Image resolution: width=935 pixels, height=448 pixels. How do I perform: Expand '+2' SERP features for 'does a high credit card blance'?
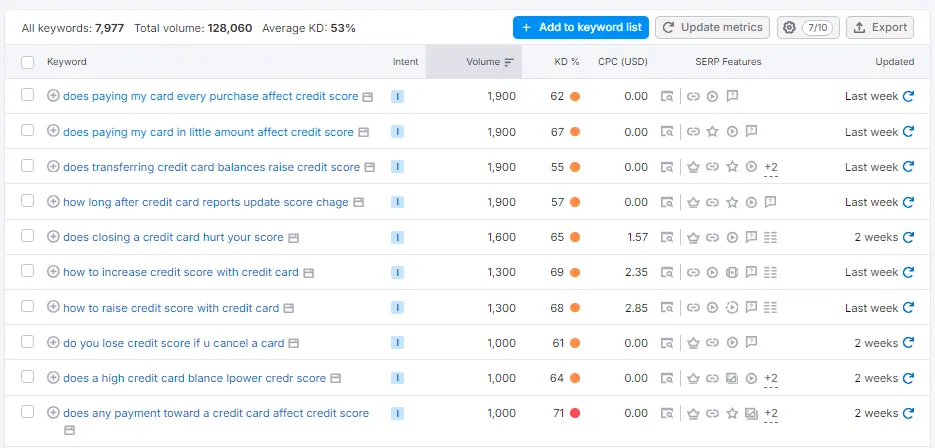pos(770,379)
